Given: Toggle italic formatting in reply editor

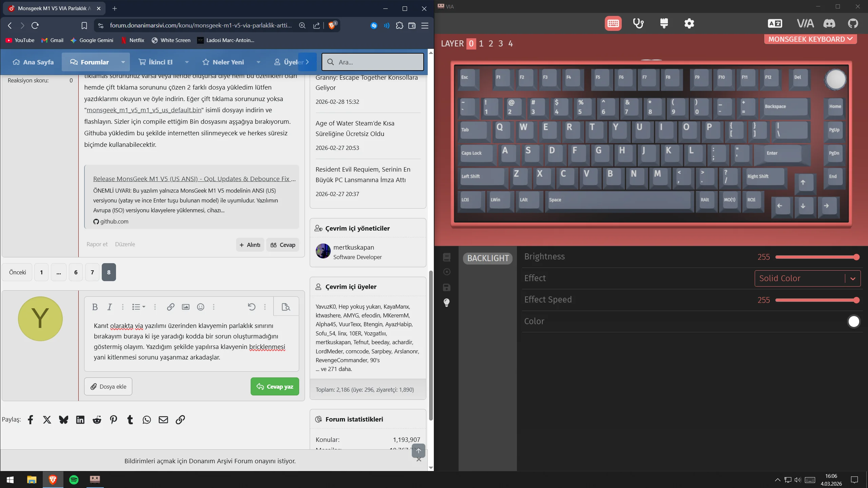Looking at the screenshot, I should click(109, 307).
